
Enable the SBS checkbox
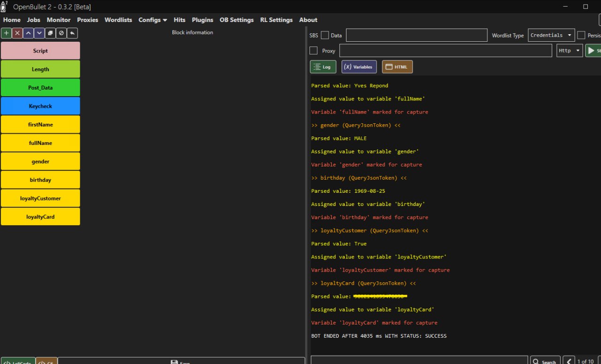325,35
